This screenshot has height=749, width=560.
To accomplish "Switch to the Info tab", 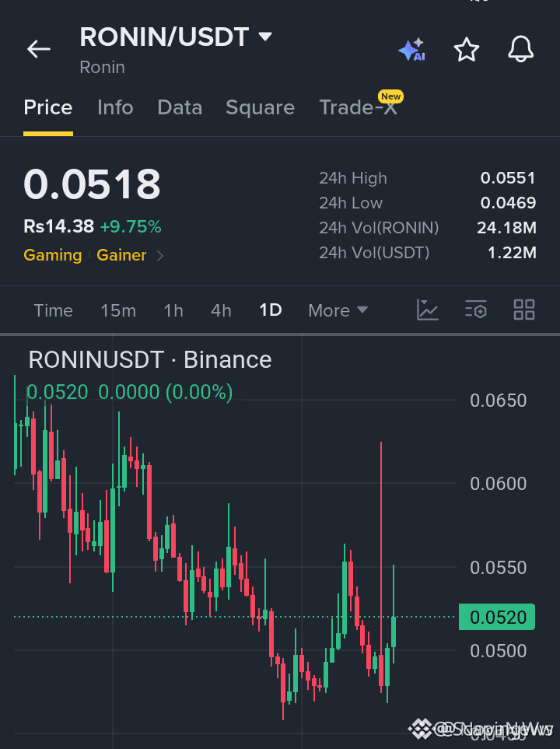I will coord(115,107).
